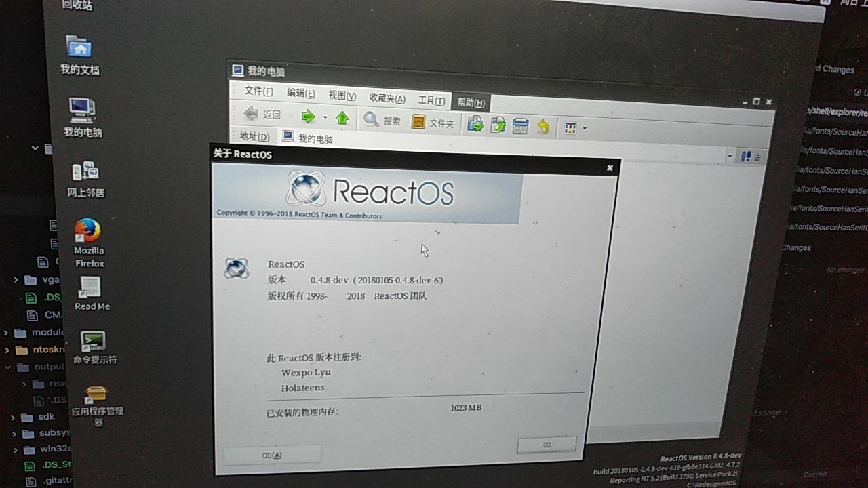Click the yellow Undo toolbar icon
868x488 pixels.
point(542,127)
